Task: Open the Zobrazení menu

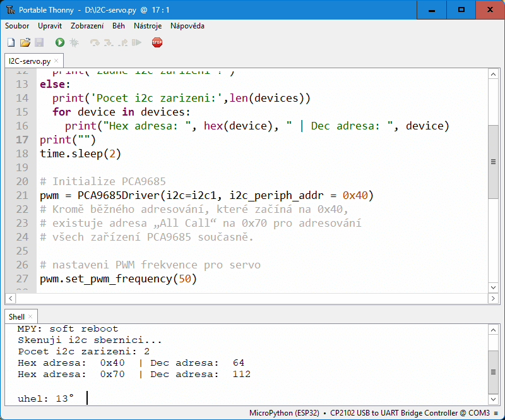Action: point(87,26)
